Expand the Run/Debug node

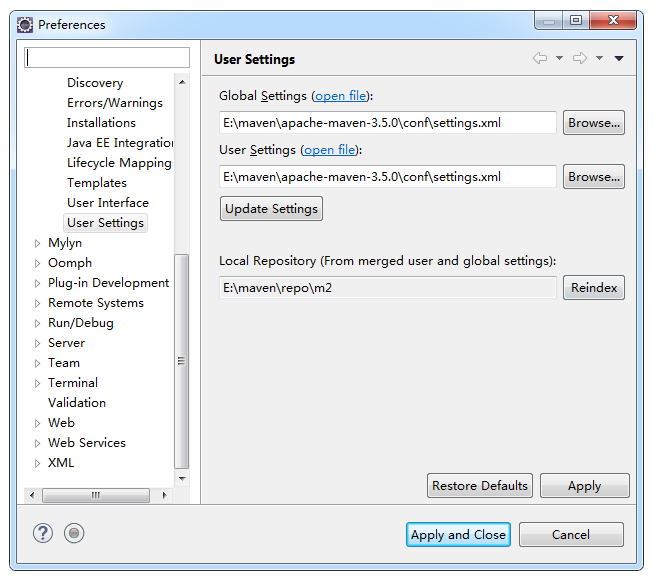click(37, 323)
